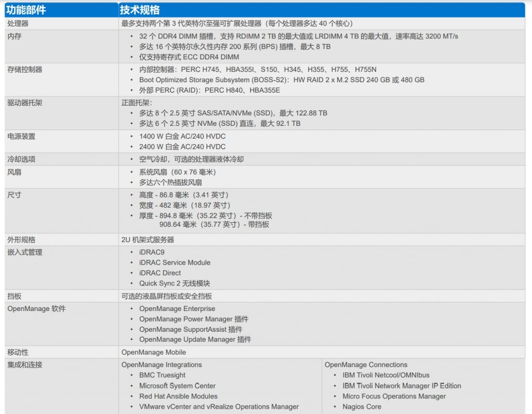The height and width of the screenshot is (414, 532).
Task: Select the 内部控制器 PERC H745 line
Action: (258, 70)
